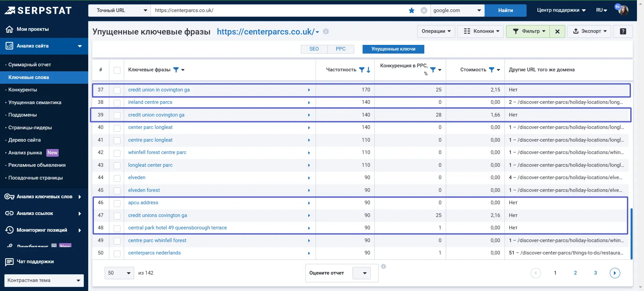Select the PPC tab
Image resolution: width=644 pixels, height=291 pixels.
[340, 49]
